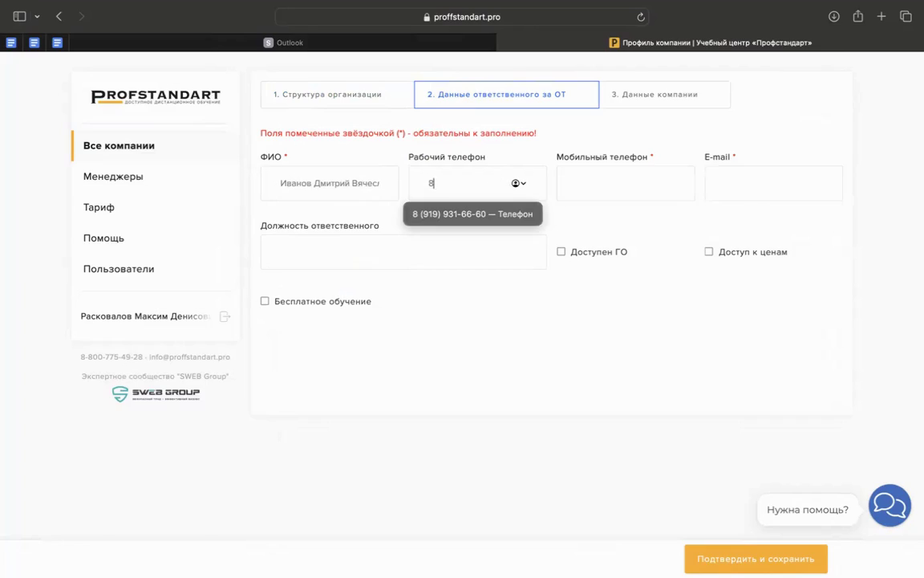Open Все компании in the sidebar
This screenshot has width=924, height=578.
[119, 145]
